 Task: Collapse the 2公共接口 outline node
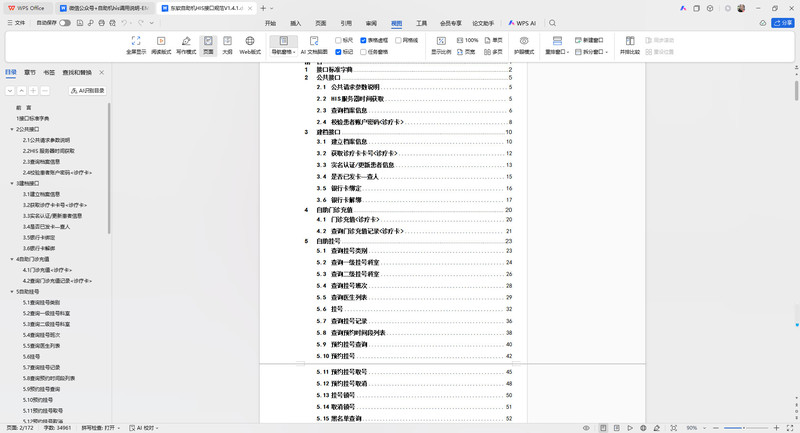coord(12,130)
